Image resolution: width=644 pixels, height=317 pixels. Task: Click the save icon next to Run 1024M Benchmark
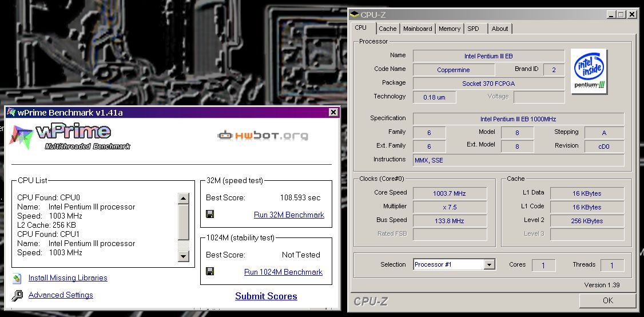pyautogui.click(x=210, y=271)
